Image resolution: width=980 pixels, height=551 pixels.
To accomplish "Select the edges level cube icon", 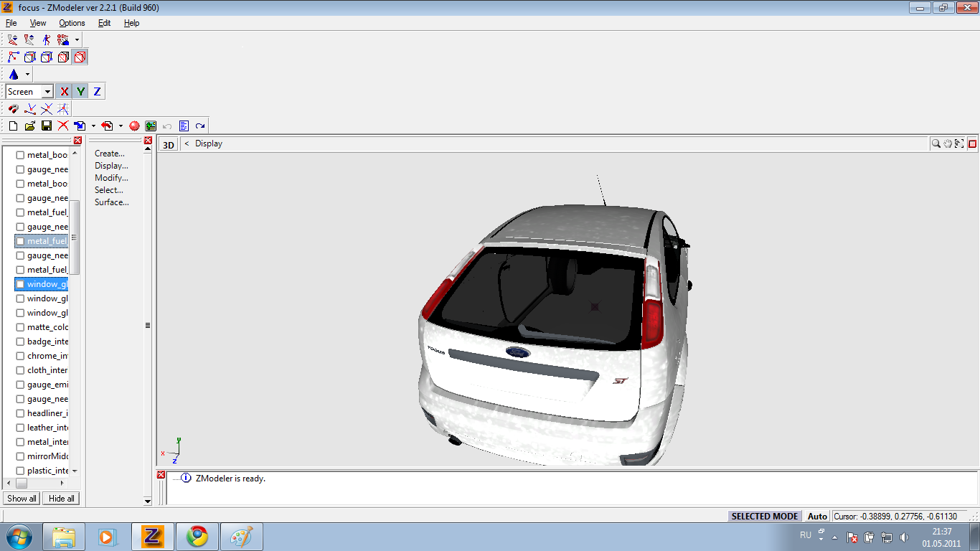I will [x=29, y=57].
